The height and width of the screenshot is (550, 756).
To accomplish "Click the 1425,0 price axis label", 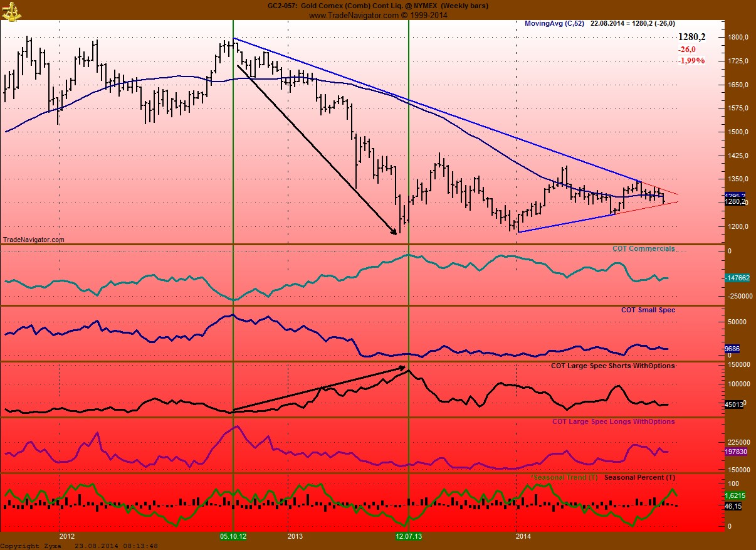I will 738,156.
